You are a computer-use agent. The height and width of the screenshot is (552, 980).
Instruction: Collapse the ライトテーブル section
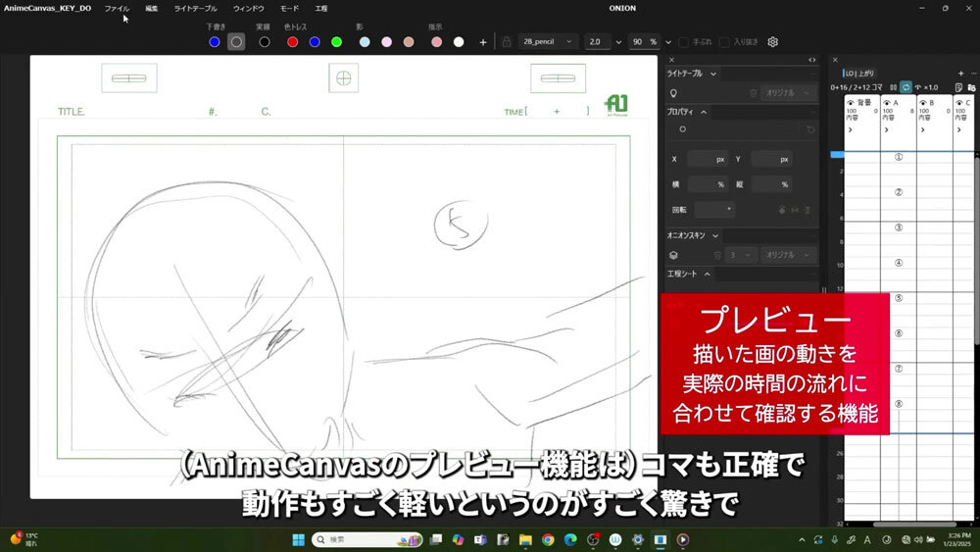point(713,74)
